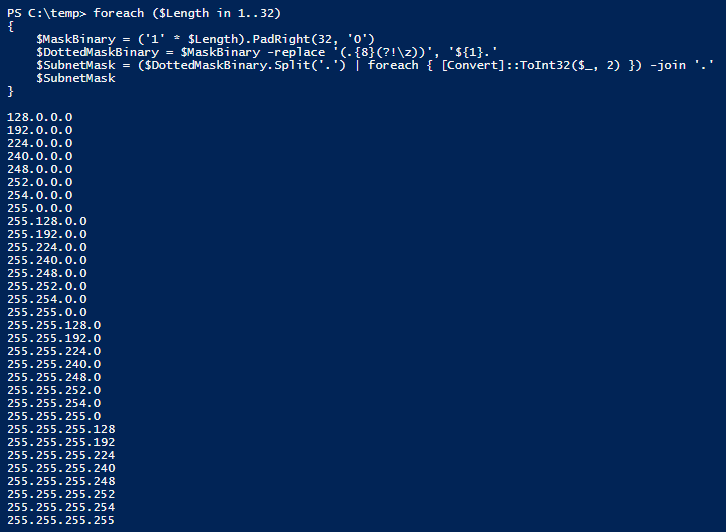Click the 255.0.0.0 output line
The width and height of the screenshot is (726, 532).
click(x=39, y=208)
